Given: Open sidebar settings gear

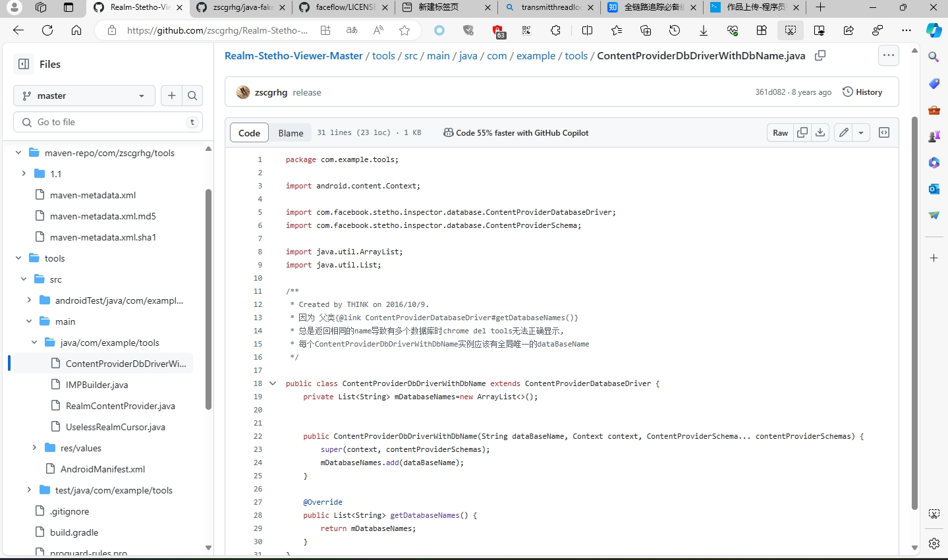Looking at the screenshot, I should 934,544.
